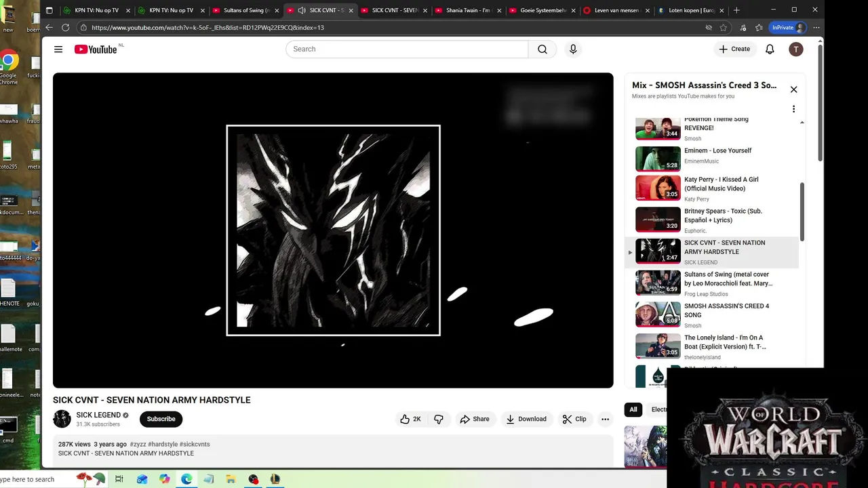Viewport: 868px width, 488px height.
Task: Open the #hardstyle hashtag link
Action: [163, 445]
